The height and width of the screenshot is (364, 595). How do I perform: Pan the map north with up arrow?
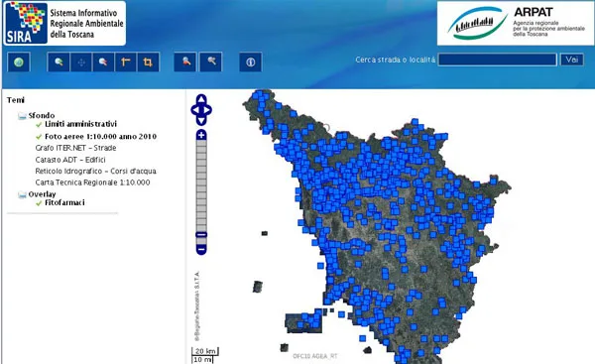click(201, 99)
